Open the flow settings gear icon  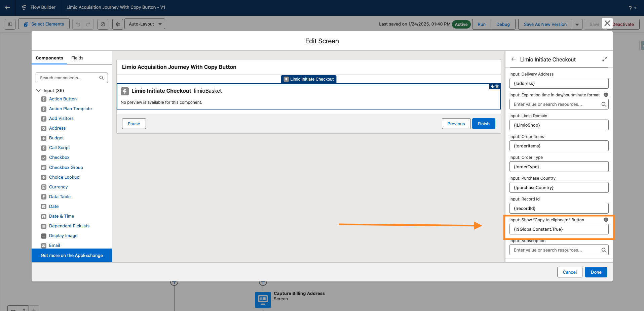click(x=117, y=24)
